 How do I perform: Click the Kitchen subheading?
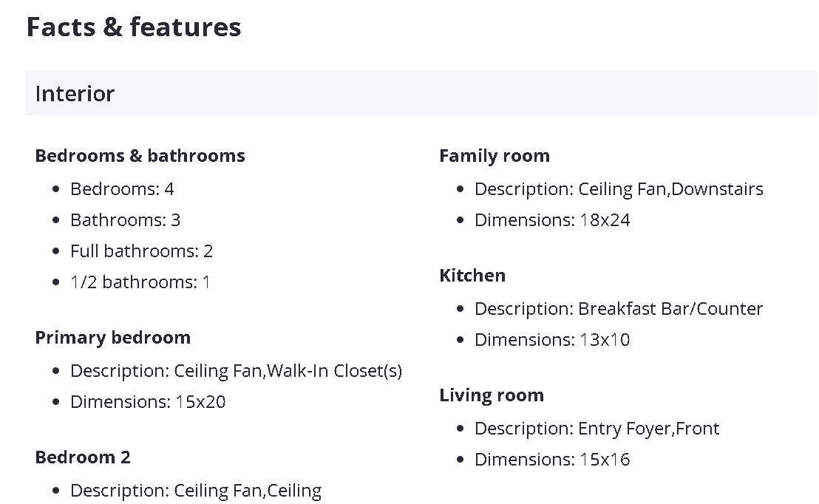click(472, 276)
